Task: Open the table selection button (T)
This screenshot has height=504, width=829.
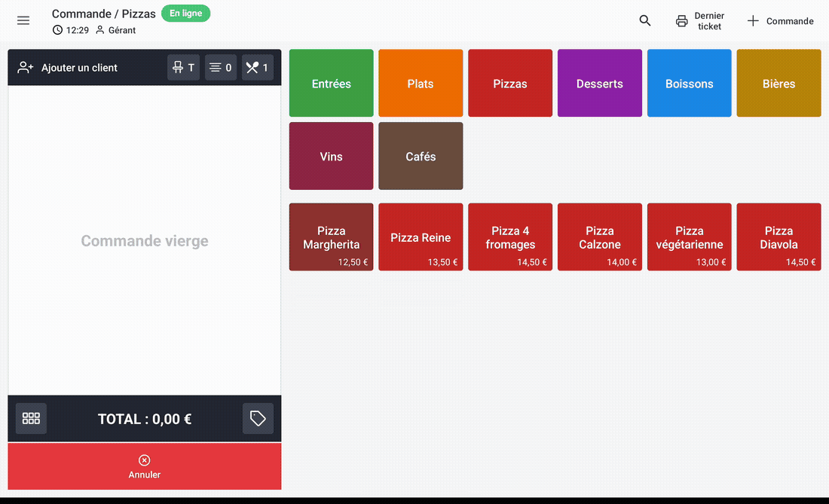Action: tap(183, 68)
